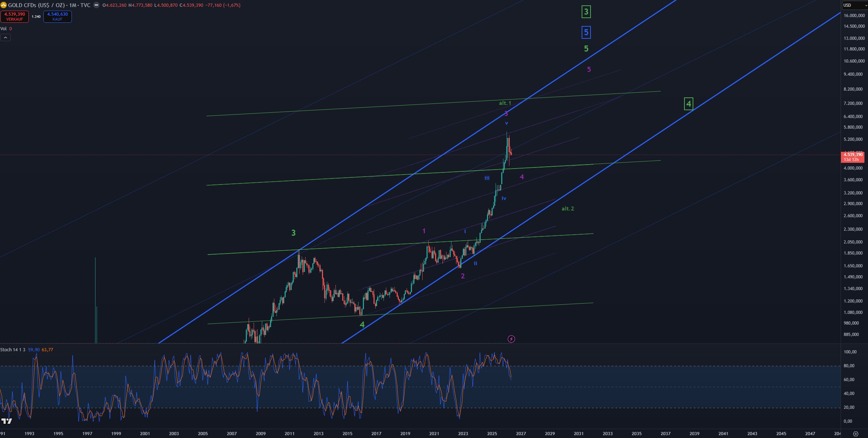
Task: Click 1.080,000 on the price axis
Action: coord(853,313)
